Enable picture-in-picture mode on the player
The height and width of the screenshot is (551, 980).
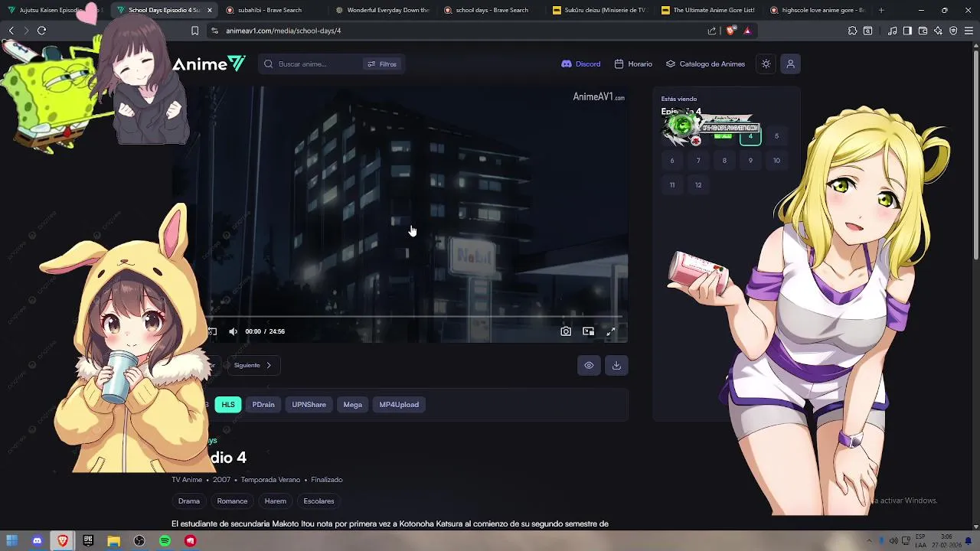588,331
